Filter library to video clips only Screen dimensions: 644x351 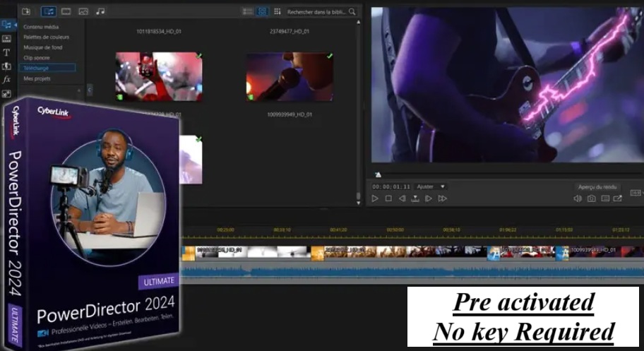[66, 11]
